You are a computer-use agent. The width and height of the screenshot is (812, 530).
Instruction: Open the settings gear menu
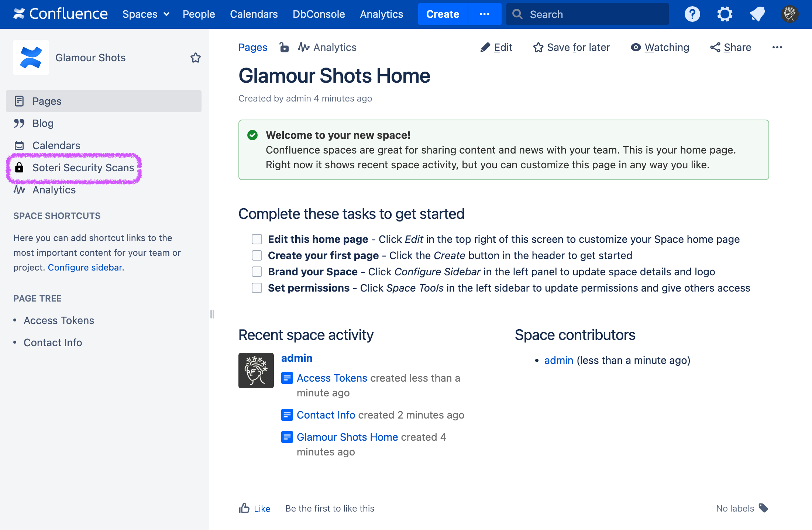[x=725, y=14]
